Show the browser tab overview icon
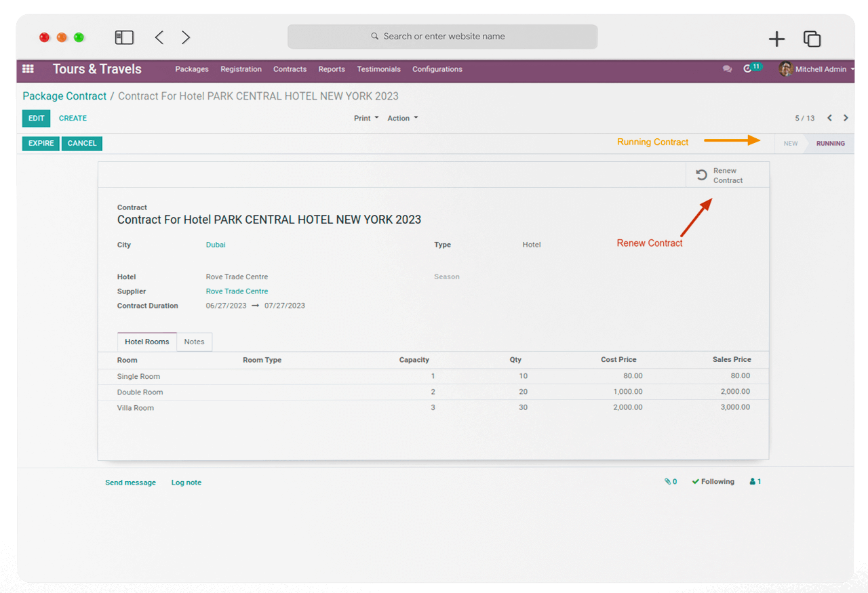Viewport: 868px width, 593px height. 812,39
